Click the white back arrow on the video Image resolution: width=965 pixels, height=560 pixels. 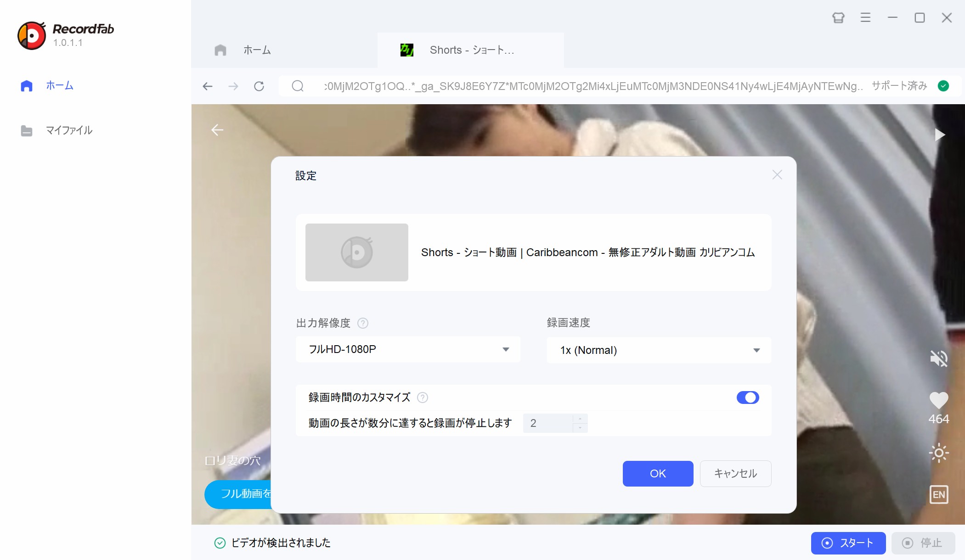217,130
